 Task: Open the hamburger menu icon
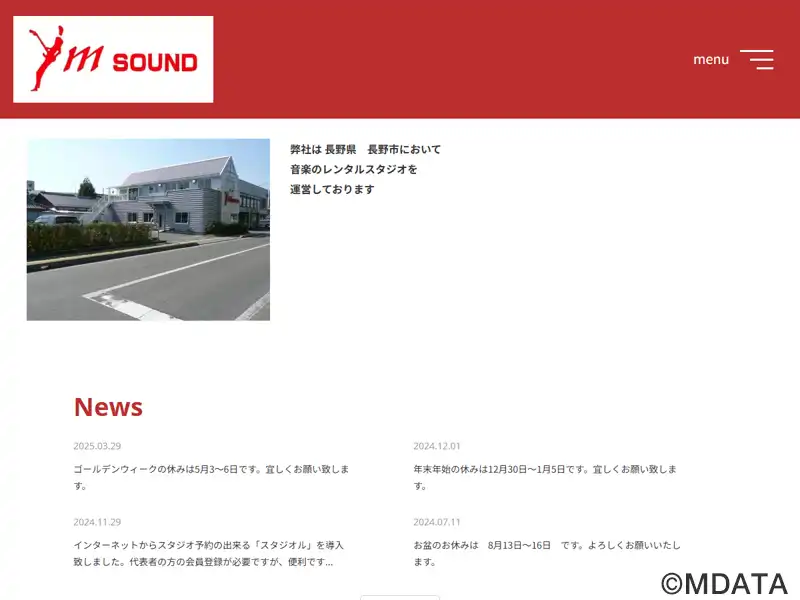tap(757, 60)
